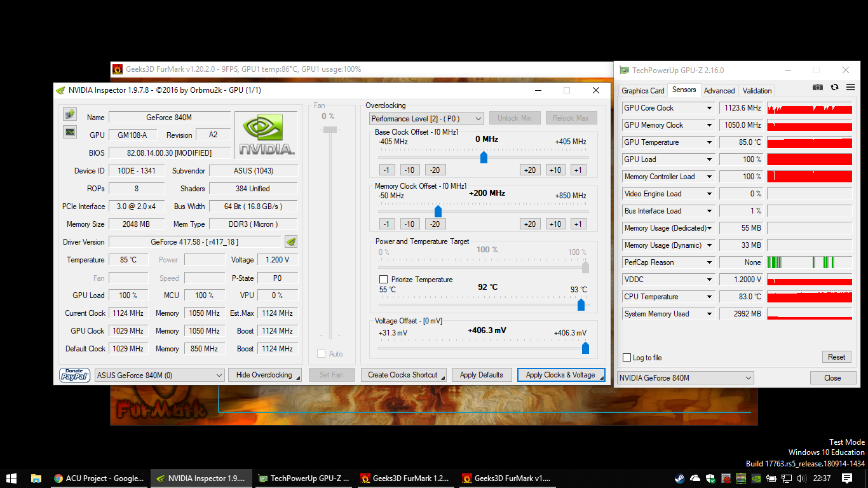Switch to the Graphics Card tab

[643, 91]
